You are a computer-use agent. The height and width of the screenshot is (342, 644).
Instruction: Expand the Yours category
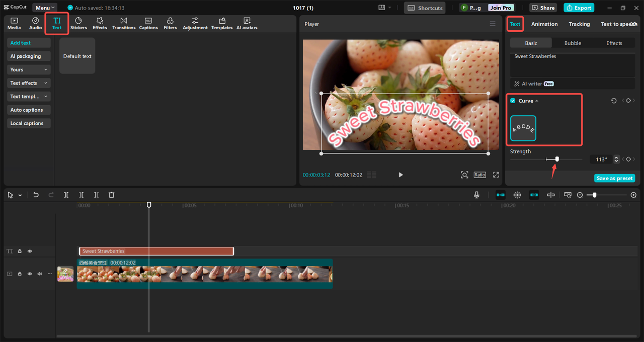29,70
